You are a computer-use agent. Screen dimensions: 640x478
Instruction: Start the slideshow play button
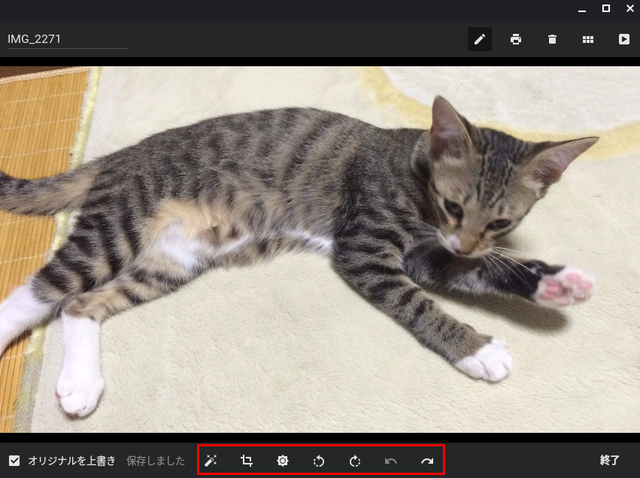click(624, 39)
